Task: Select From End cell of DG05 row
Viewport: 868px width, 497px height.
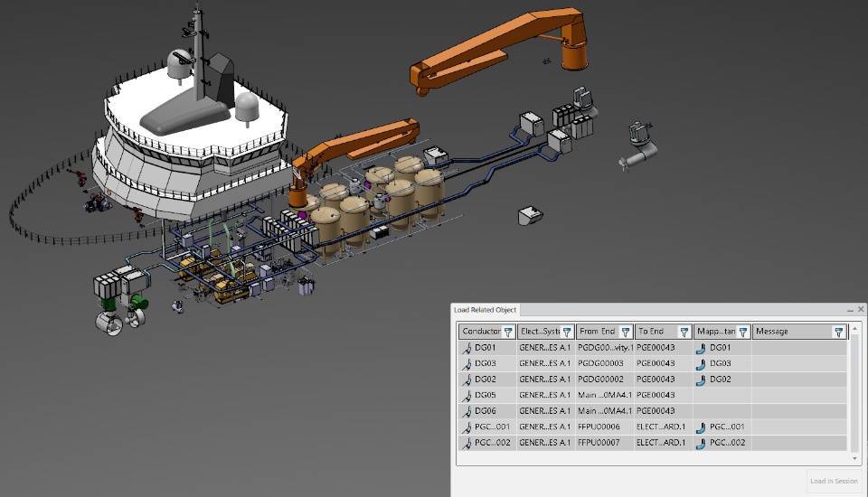Action: click(x=605, y=395)
